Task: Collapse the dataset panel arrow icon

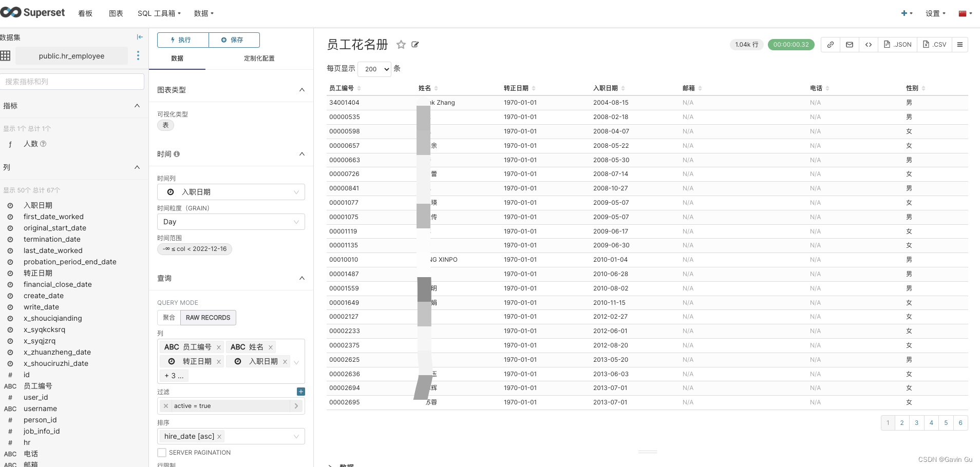Action: 140,37
